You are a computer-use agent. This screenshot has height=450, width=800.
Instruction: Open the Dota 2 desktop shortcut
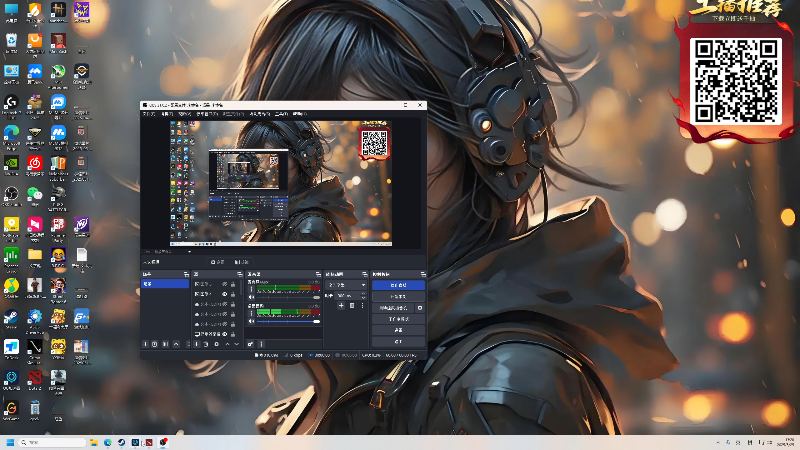coord(35,379)
